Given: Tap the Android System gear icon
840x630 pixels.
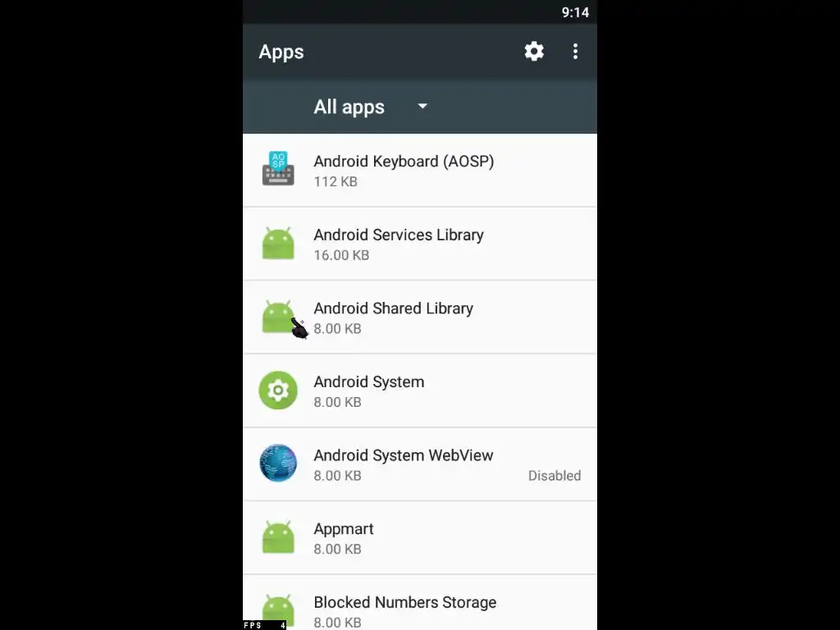Looking at the screenshot, I should coord(278,390).
